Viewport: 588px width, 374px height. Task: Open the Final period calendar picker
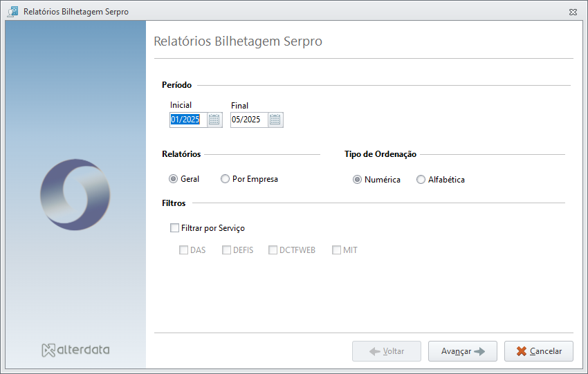pyautogui.click(x=275, y=120)
